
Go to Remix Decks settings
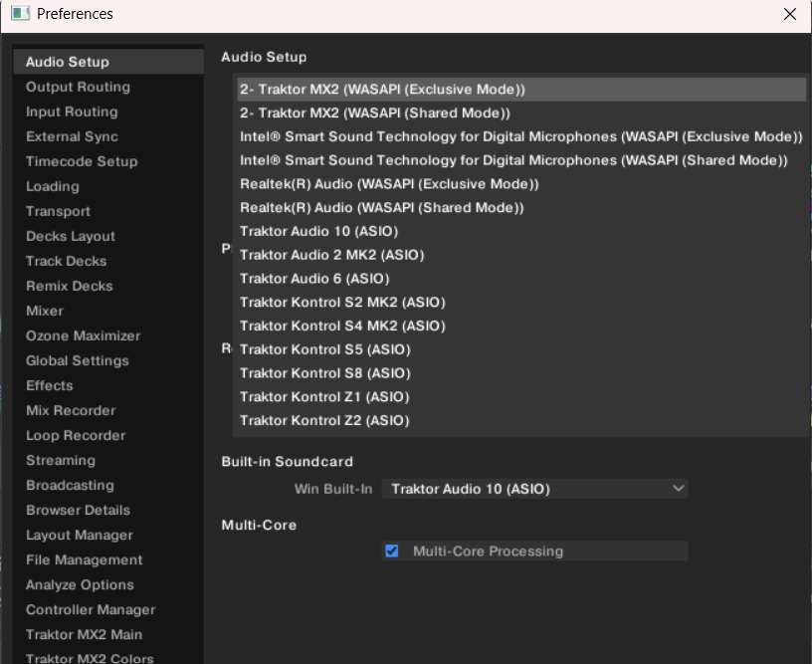(x=108, y=286)
